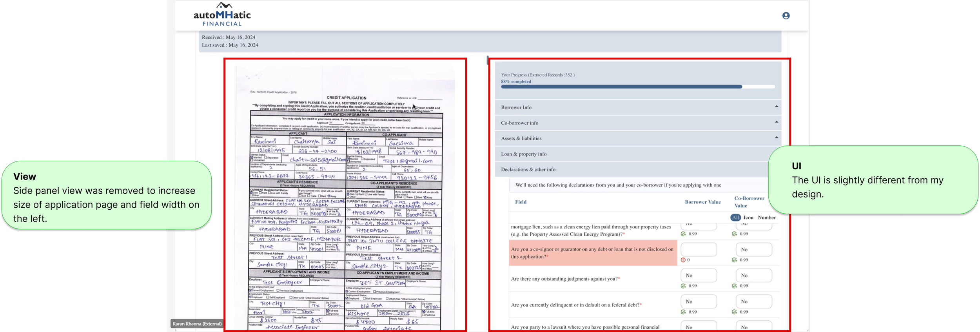
Task: Click the Field column header
Action: tap(521, 202)
